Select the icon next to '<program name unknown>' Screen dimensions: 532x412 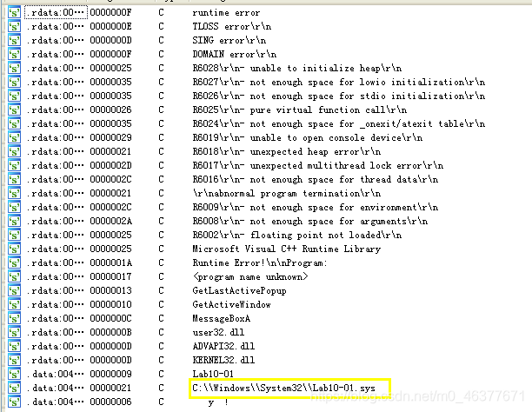coord(14,277)
